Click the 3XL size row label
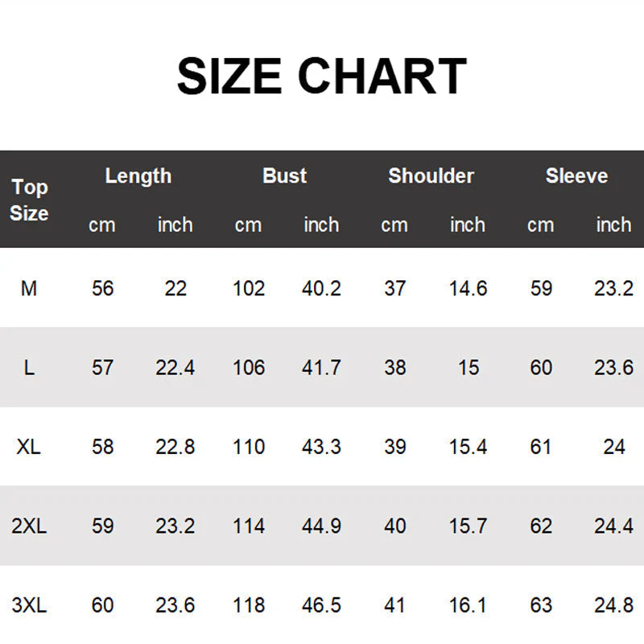The image size is (644, 644). click(x=29, y=605)
